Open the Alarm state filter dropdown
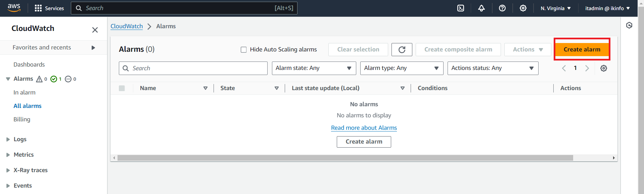This screenshot has height=194, width=644. [314, 68]
